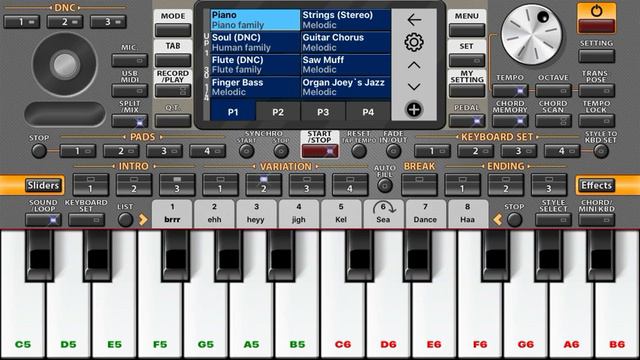640x360 pixels.
Task: Choose Organ Joey's Jazz sound
Action: (x=345, y=87)
